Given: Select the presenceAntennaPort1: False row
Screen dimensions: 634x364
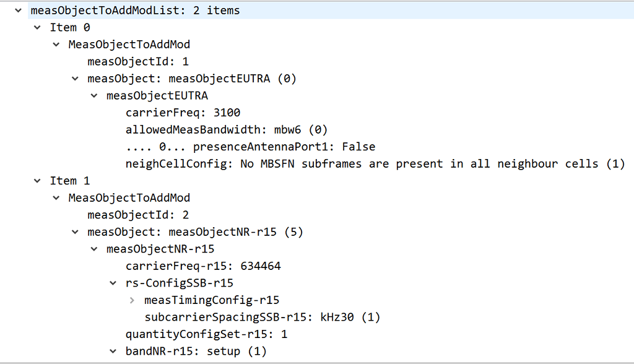Looking at the screenshot, I should (250, 147).
